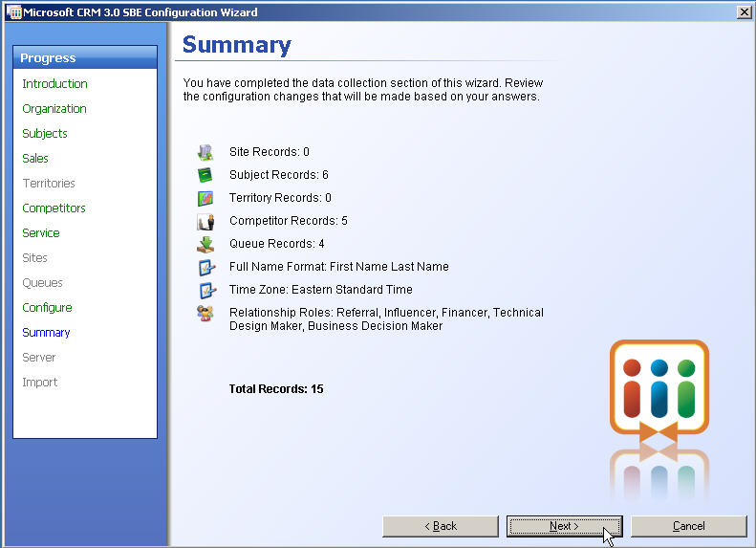Viewport: 756px width, 548px height.
Task: Click 'Subject Records: 6' text
Action: pos(279,175)
